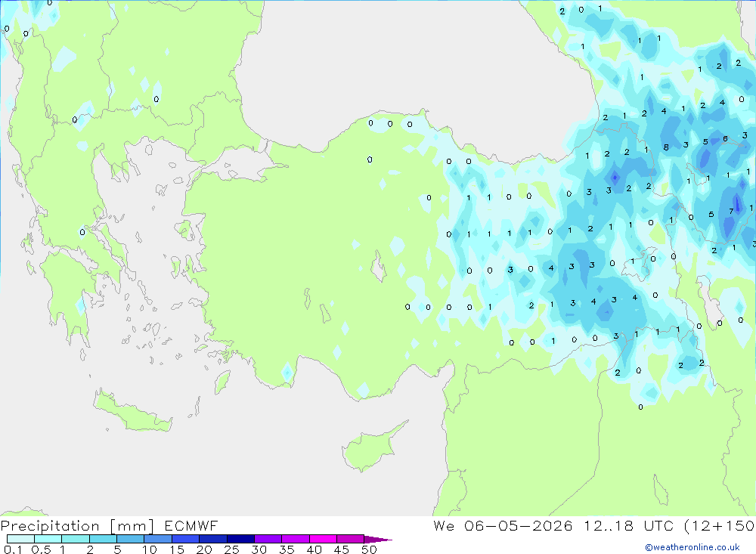Image resolution: width=756 pixels, height=554 pixels.
Task: Select the 30–35 mm violet legend segment
Action: 268,539
